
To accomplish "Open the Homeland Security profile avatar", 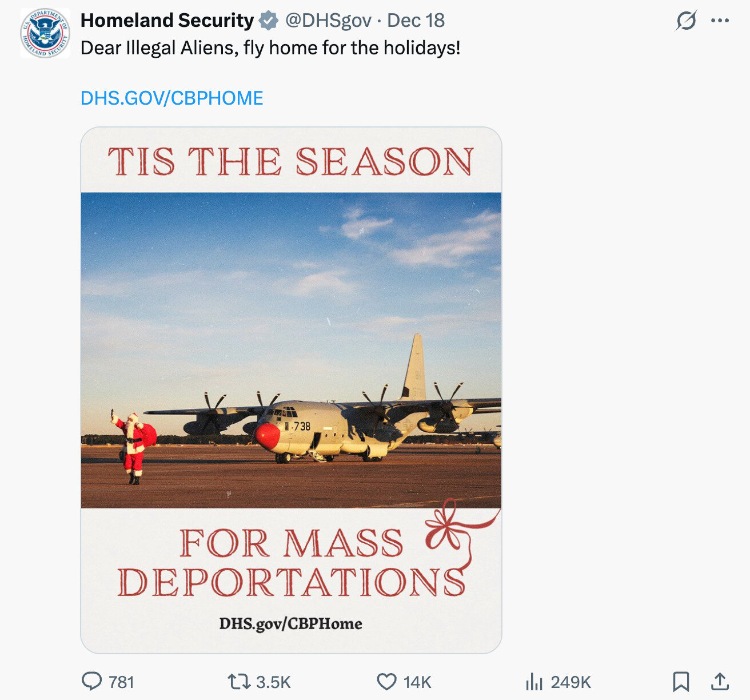I will tap(45, 33).
